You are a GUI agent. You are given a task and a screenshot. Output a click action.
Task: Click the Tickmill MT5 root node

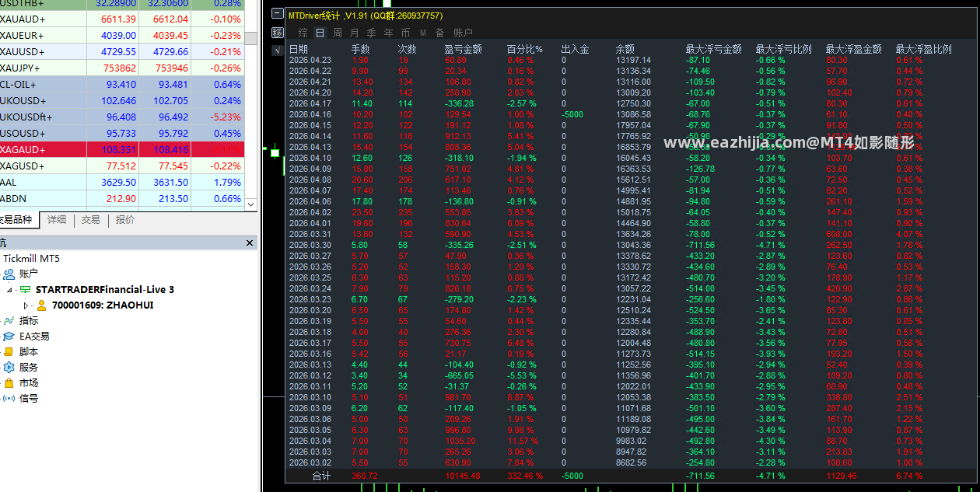pyautogui.click(x=32, y=258)
